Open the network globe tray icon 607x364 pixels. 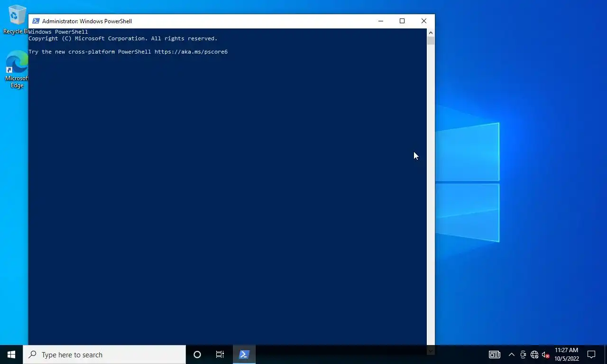coord(534,355)
